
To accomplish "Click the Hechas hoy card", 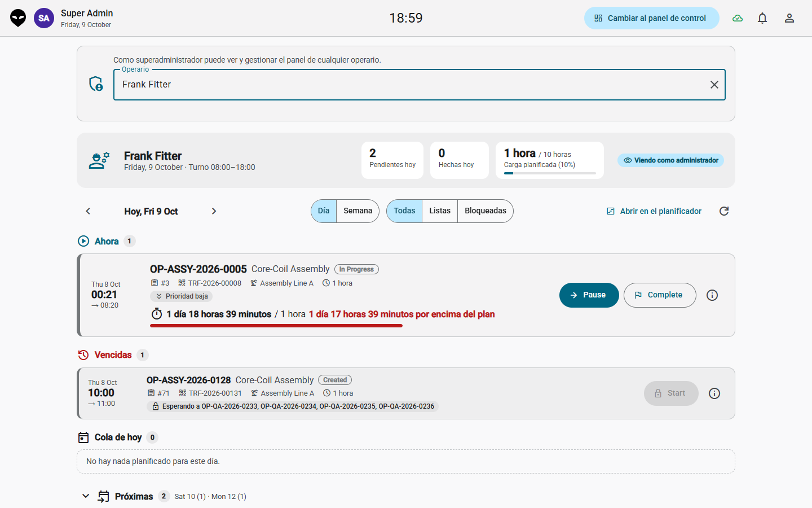I will (460, 160).
